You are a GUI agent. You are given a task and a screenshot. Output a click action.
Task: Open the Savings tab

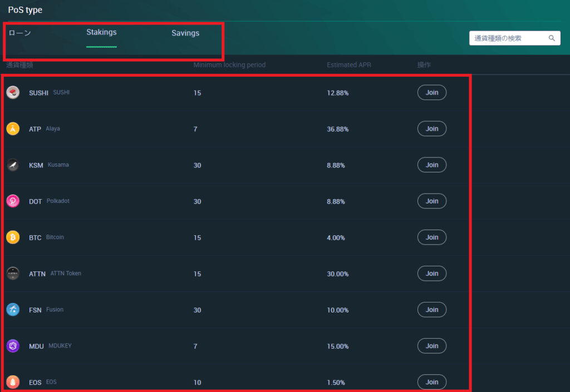pos(185,33)
